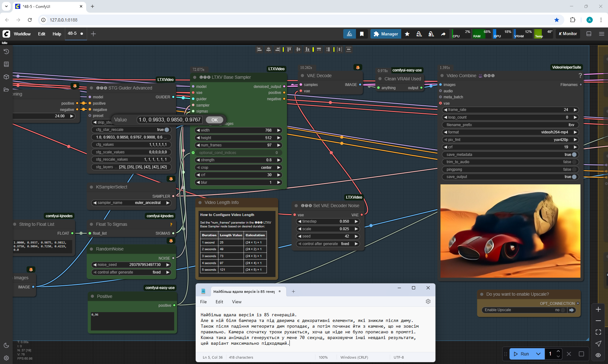Viewport: 608px width, 364px height.
Task: Toggle save_metadata switch in Video Combine
Action: 574,155
